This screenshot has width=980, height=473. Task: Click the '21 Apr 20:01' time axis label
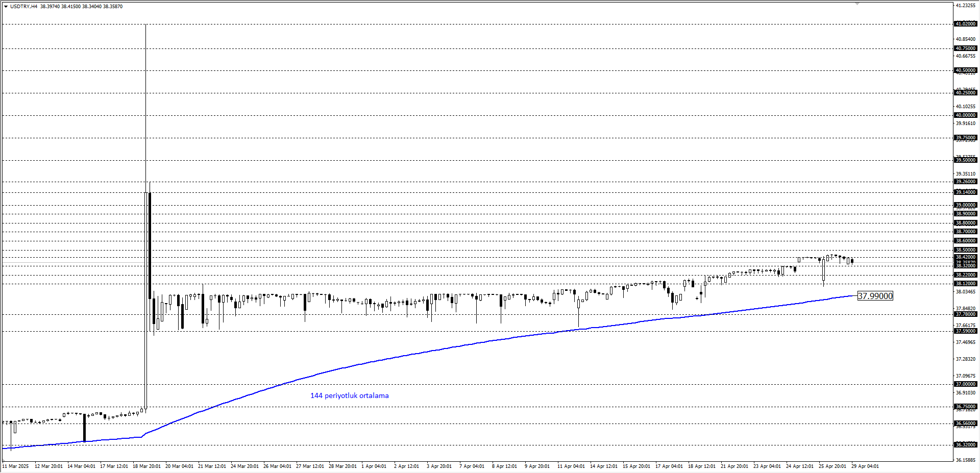click(734, 466)
